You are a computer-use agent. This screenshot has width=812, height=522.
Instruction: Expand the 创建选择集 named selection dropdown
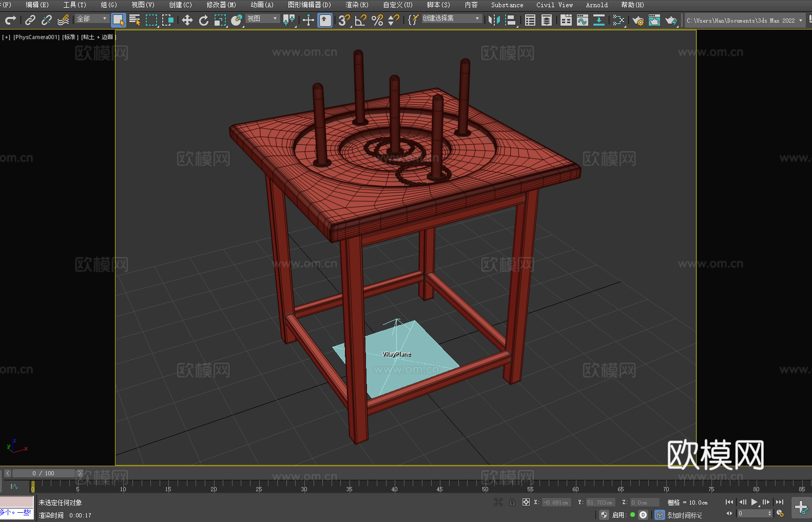(x=451, y=19)
